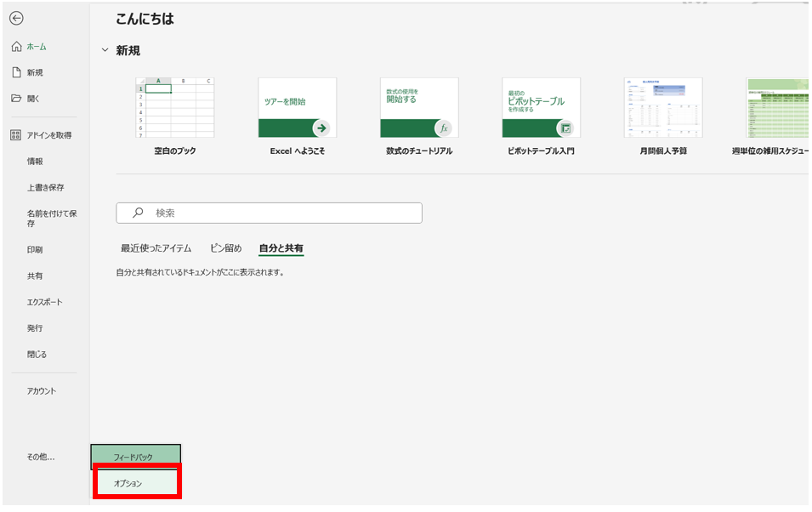Open アカウント settings
This screenshot has height=512, width=812.
point(42,391)
